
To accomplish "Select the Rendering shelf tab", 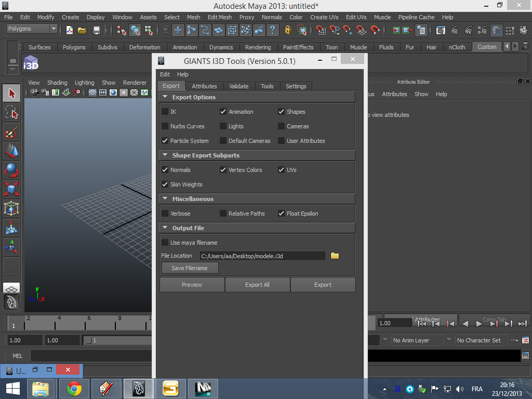I will (x=258, y=47).
